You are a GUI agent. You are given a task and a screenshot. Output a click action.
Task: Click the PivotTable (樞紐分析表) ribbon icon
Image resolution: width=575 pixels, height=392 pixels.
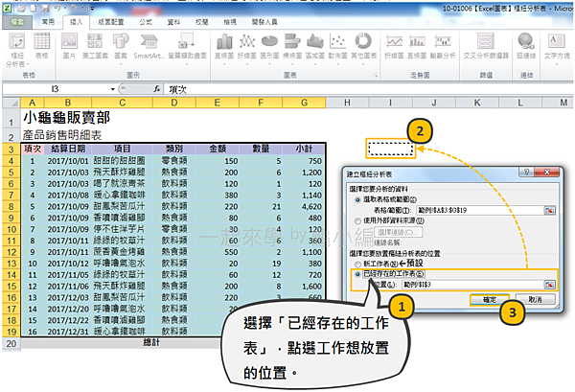(17, 50)
